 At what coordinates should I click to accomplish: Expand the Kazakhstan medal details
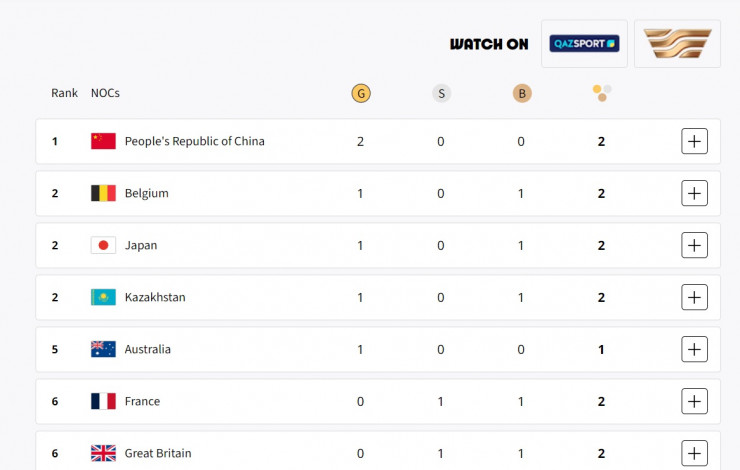coord(694,297)
